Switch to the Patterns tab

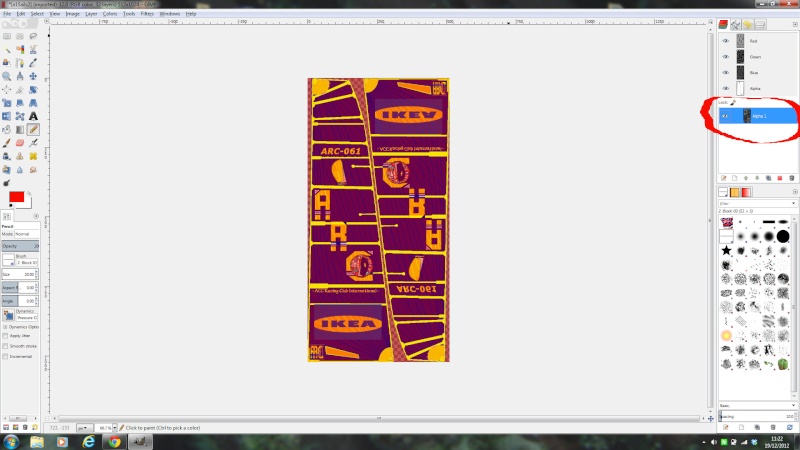[734, 192]
